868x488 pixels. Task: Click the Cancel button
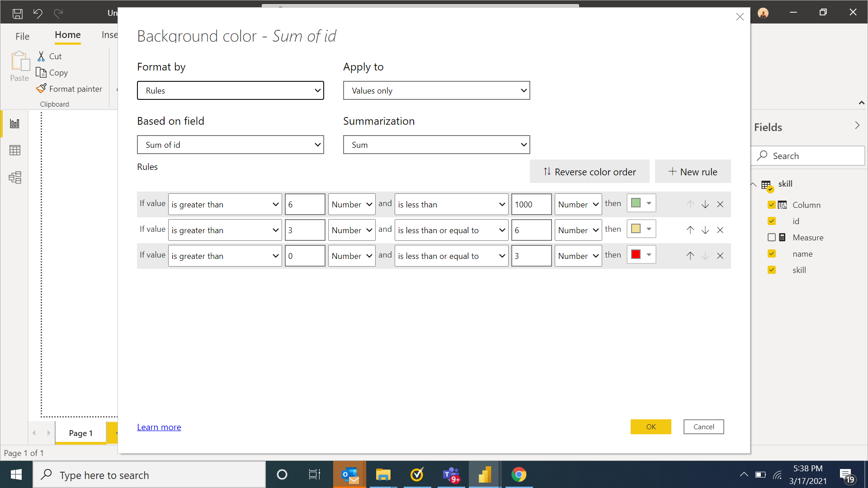pyautogui.click(x=704, y=427)
